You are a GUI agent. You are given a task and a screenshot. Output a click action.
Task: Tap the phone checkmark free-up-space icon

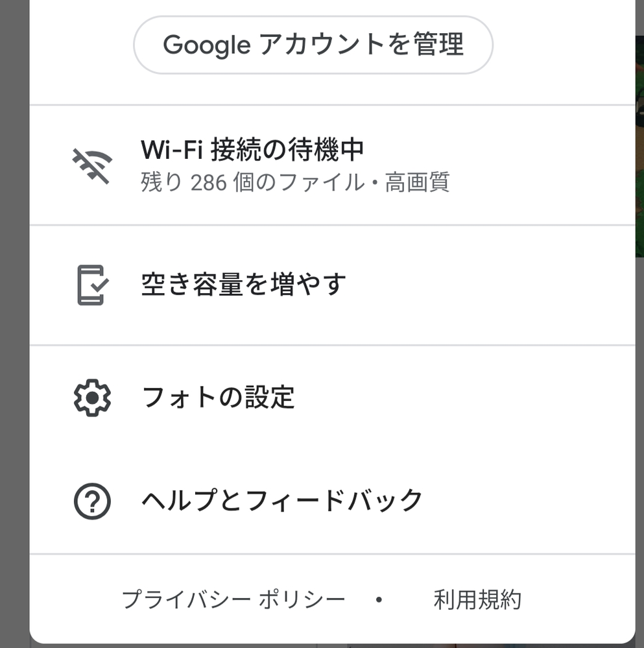[92, 285]
